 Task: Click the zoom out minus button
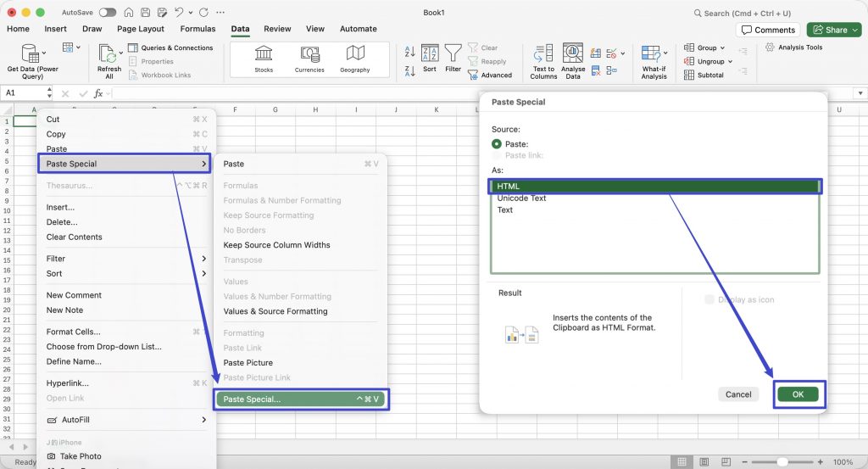pos(744,462)
